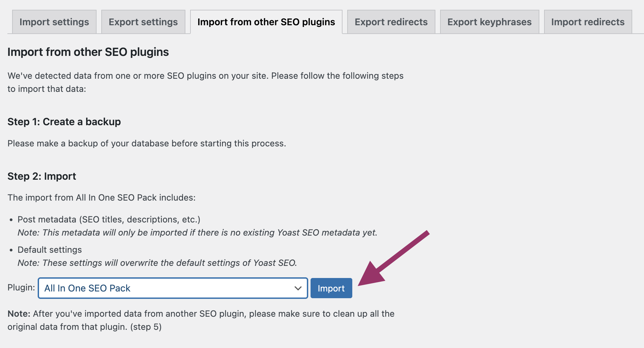Screen dimensions: 644x348
Task: Click the italic note about overwriting default settings
Action: (157, 263)
